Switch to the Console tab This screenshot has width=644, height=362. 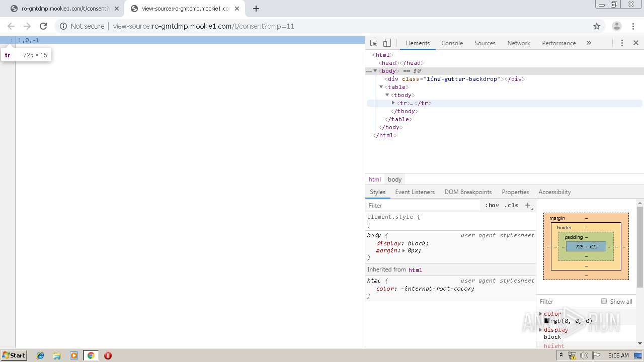tap(452, 43)
